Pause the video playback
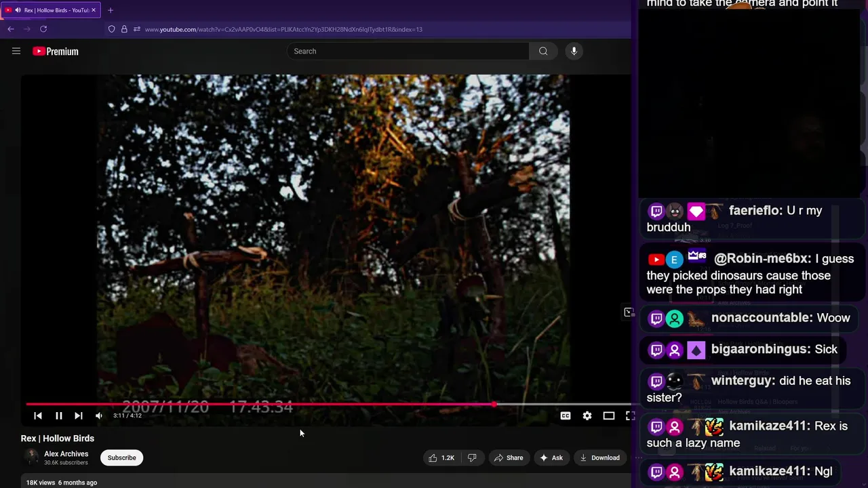 point(59,415)
